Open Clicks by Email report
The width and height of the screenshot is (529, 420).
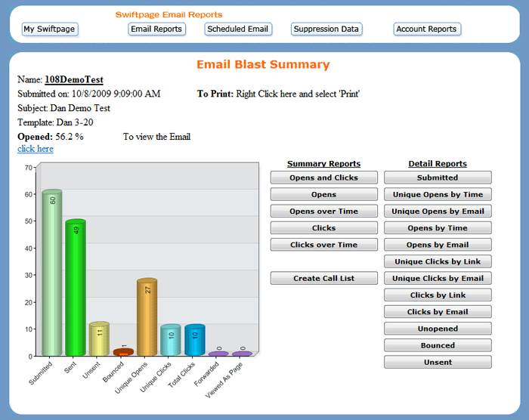click(438, 312)
